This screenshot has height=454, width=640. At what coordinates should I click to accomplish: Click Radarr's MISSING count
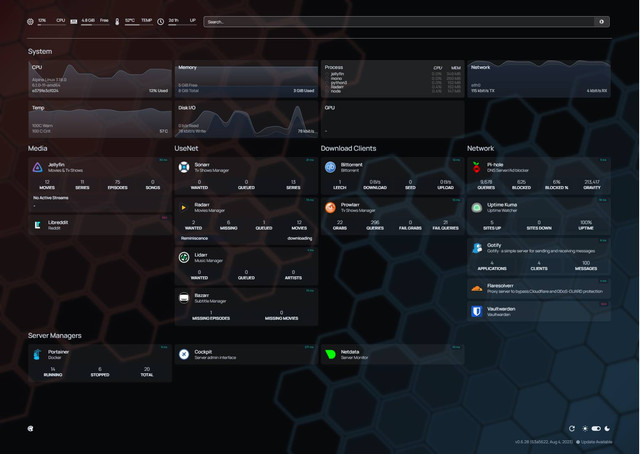point(229,225)
